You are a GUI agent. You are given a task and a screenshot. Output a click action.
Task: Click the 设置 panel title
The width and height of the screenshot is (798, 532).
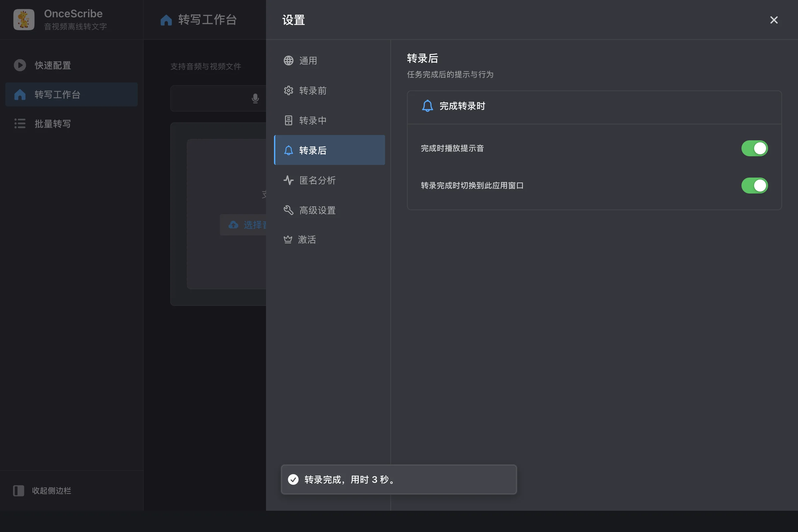[x=294, y=20]
